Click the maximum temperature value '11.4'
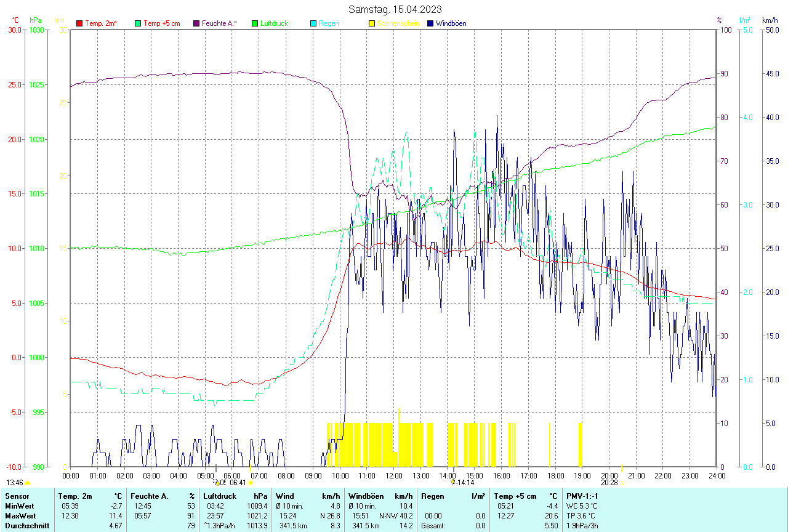Screen dimensions: 788x532 115,516
